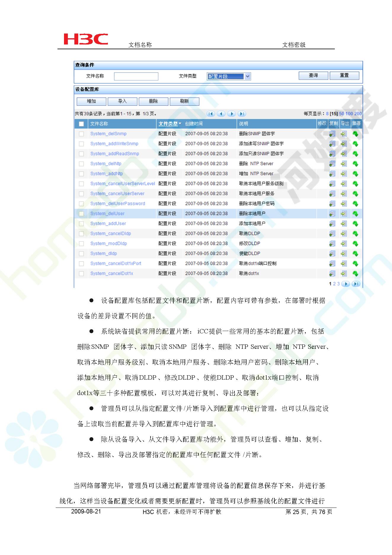Go to page 2 in bottom pager
This screenshot has height=555, width=392.
[335, 284]
